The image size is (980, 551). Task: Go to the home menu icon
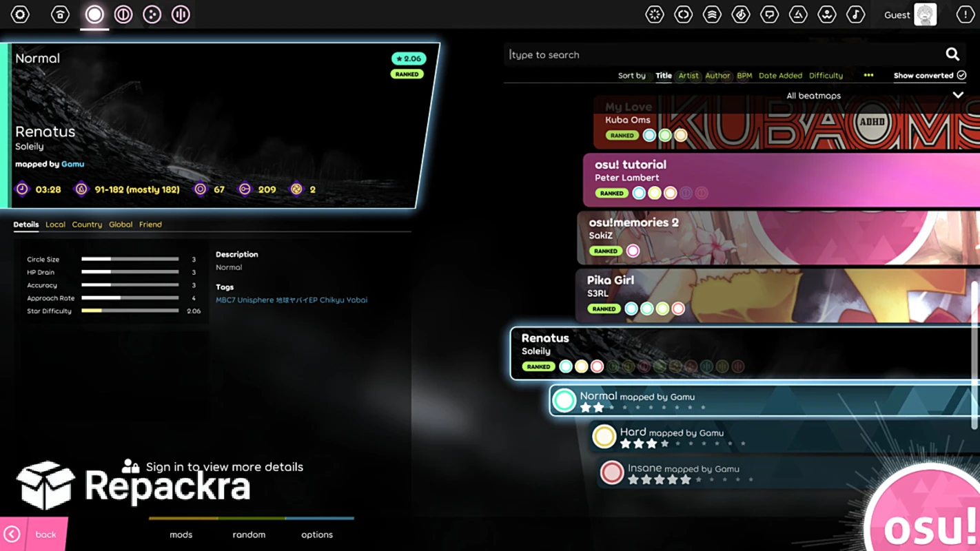(x=60, y=14)
